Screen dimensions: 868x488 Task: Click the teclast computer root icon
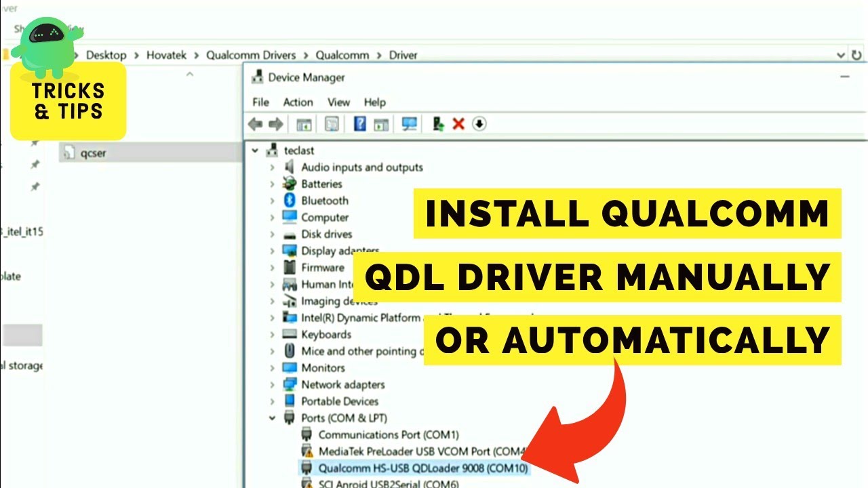coord(273,150)
